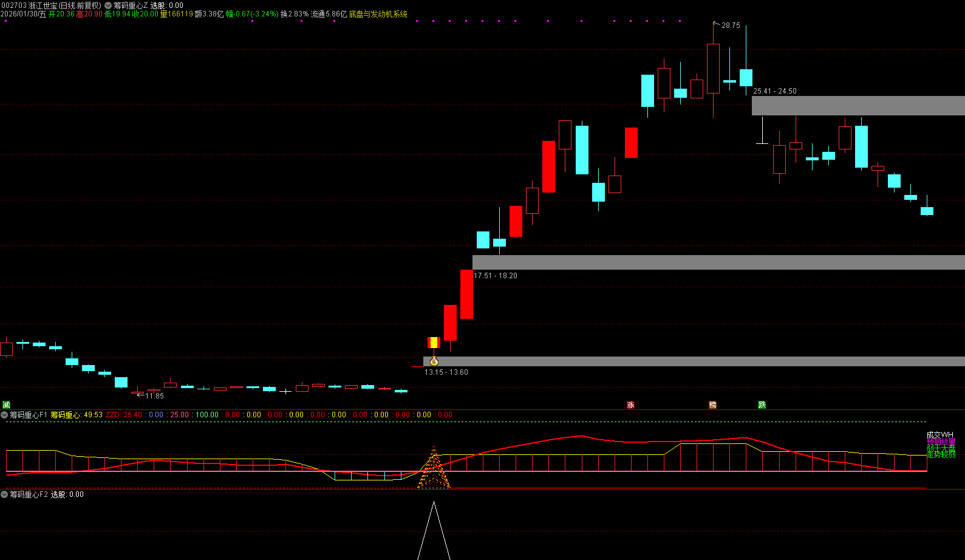Click the 筹码重心F2 选股 0.00 label
Image resolution: width=965 pixels, height=560 pixels.
47,494
